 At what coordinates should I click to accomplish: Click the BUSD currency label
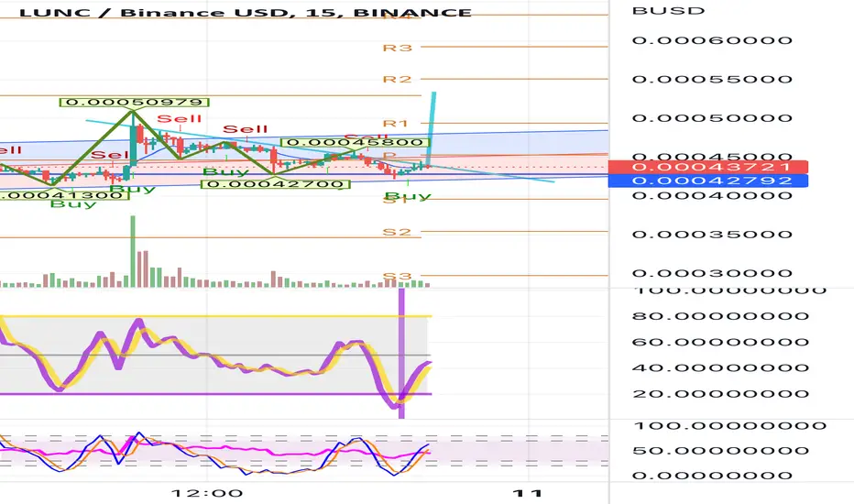(x=668, y=10)
